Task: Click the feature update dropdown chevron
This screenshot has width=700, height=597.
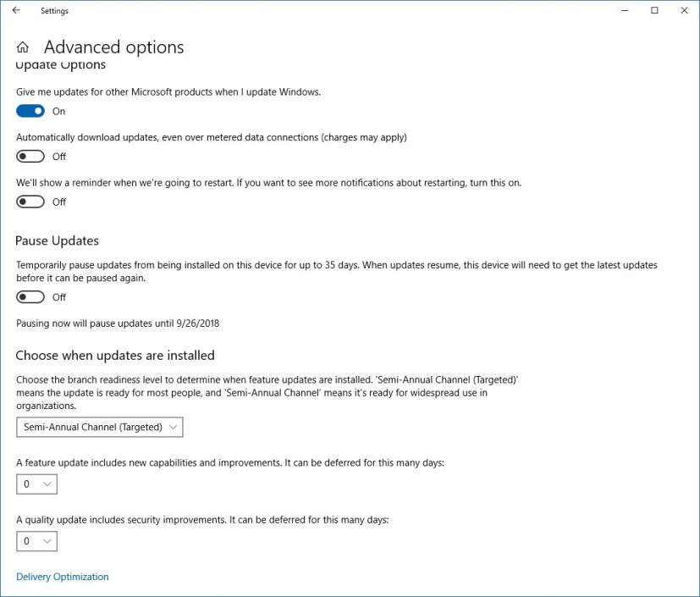Action: coord(48,484)
